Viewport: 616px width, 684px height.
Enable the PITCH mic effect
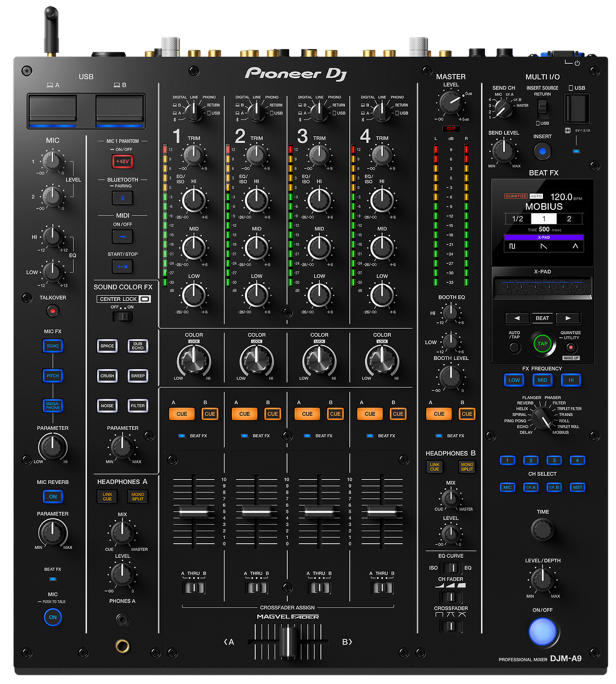53,375
